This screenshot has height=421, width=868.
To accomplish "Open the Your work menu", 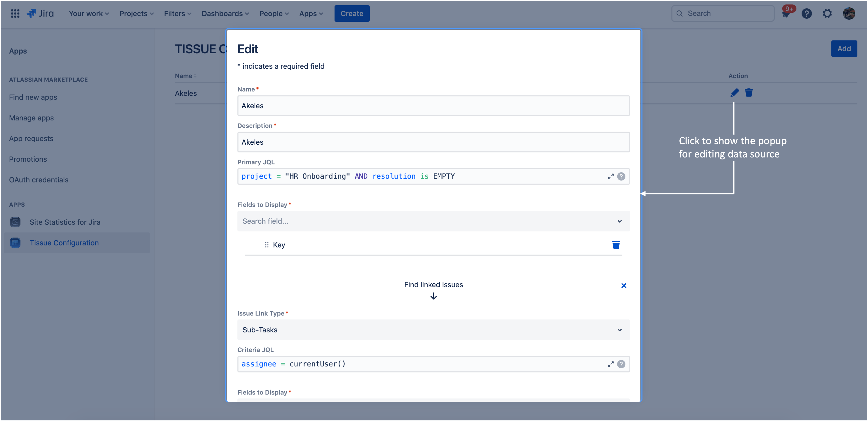I will pyautogui.click(x=89, y=13).
